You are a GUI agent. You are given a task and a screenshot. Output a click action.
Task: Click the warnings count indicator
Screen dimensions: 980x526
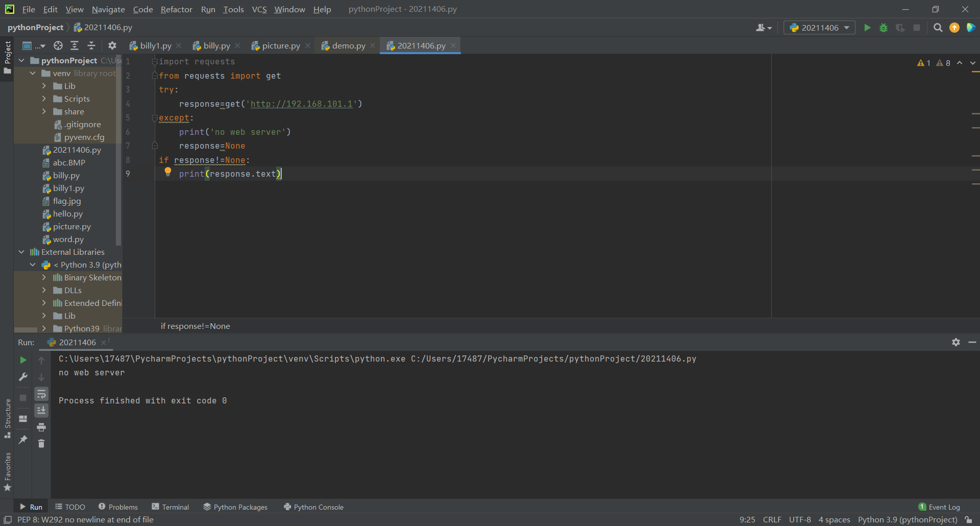point(934,63)
